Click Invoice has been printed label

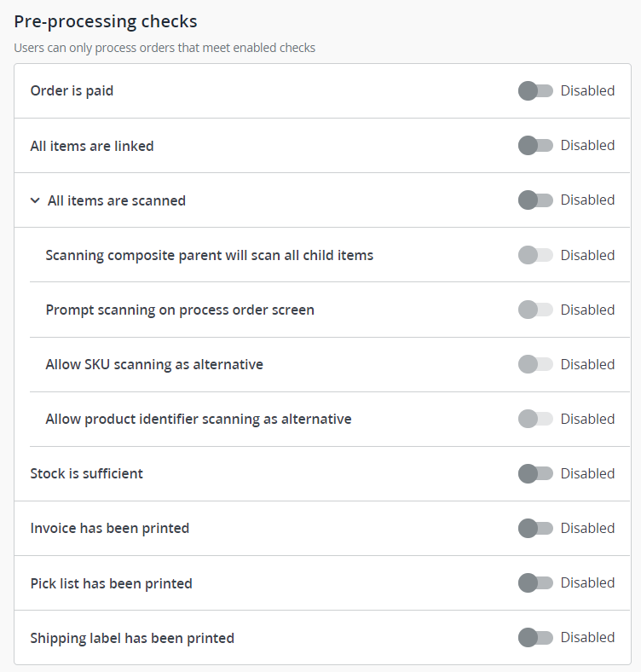click(109, 528)
